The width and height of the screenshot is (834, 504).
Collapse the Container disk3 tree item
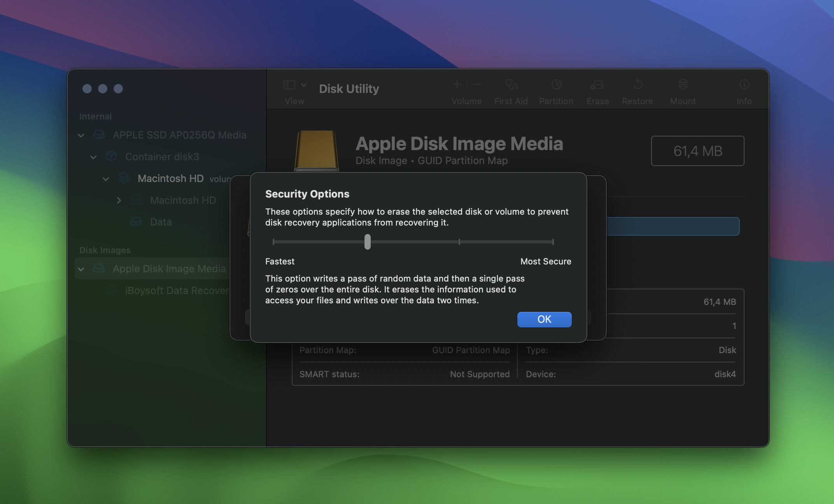[92, 156]
